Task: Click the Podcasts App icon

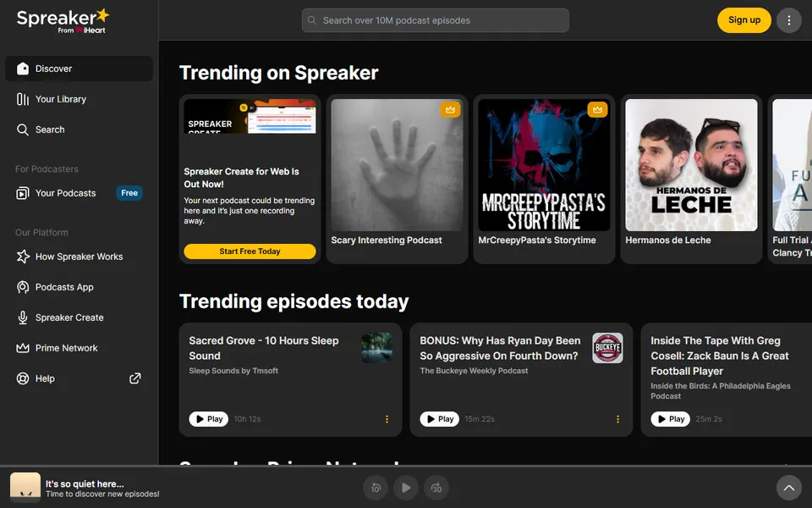Action: pyautogui.click(x=23, y=287)
